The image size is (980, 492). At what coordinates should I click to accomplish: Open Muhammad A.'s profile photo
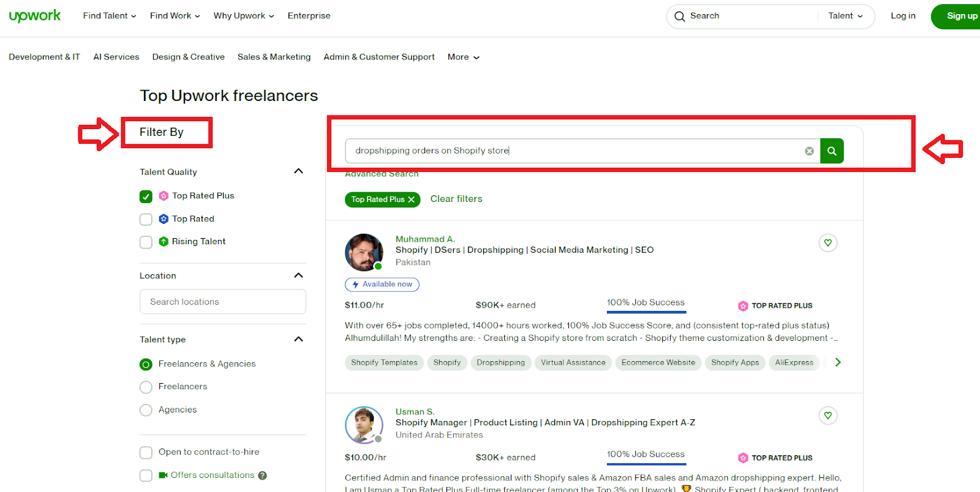pyautogui.click(x=364, y=252)
